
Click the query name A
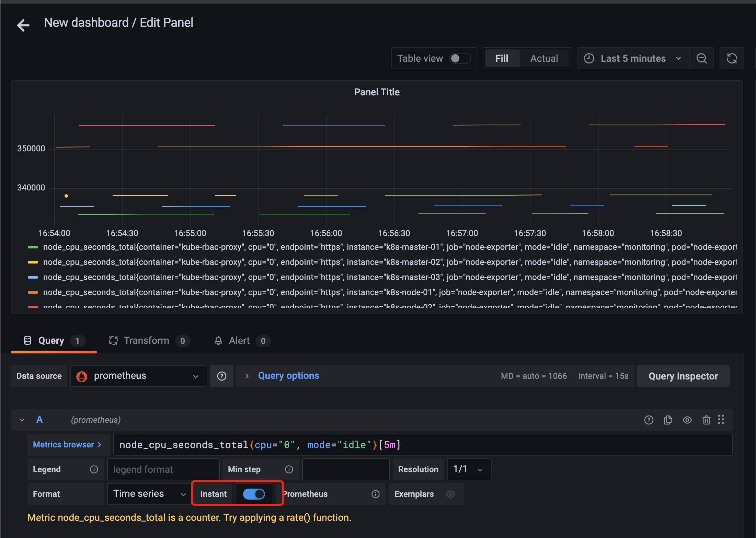(39, 420)
